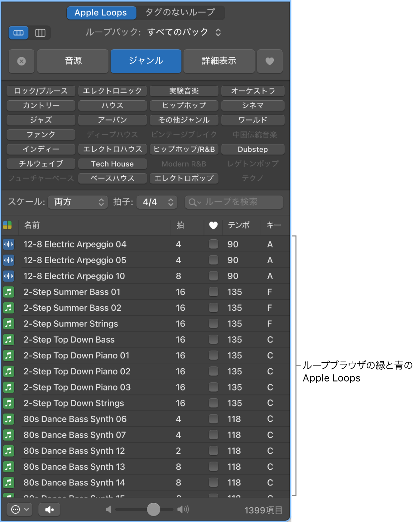Click green MIDI icon for 2-Step Summer Bass 01
The image size is (420, 522).
[x=9, y=292]
